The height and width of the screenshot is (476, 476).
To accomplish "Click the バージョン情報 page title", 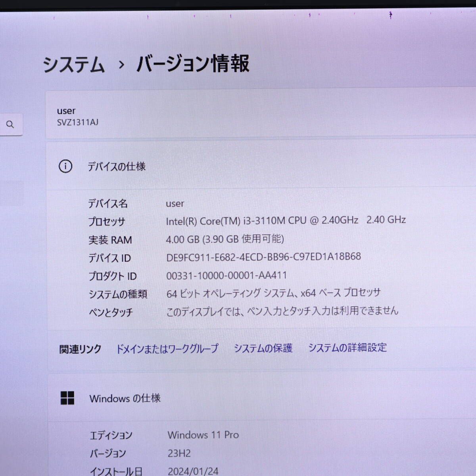I will pyautogui.click(x=193, y=64).
